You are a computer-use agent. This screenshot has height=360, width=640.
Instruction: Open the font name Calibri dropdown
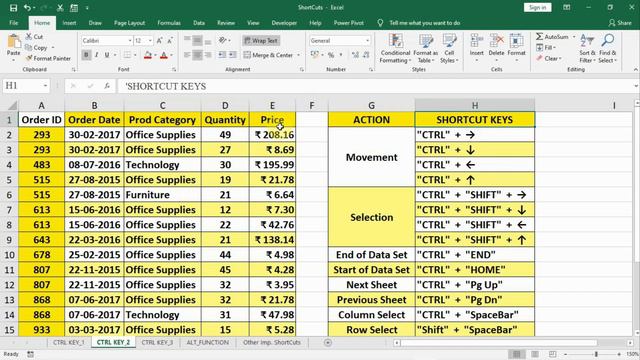point(130,41)
